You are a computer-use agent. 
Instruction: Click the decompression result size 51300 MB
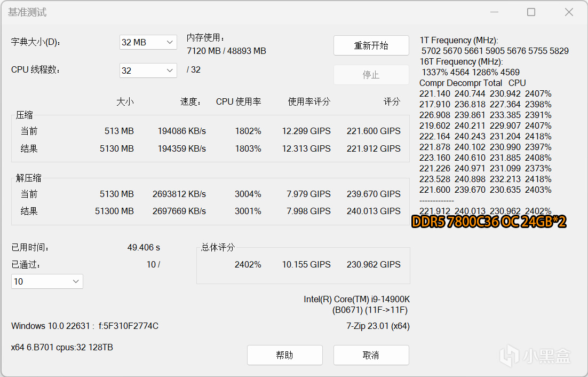click(114, 211)
